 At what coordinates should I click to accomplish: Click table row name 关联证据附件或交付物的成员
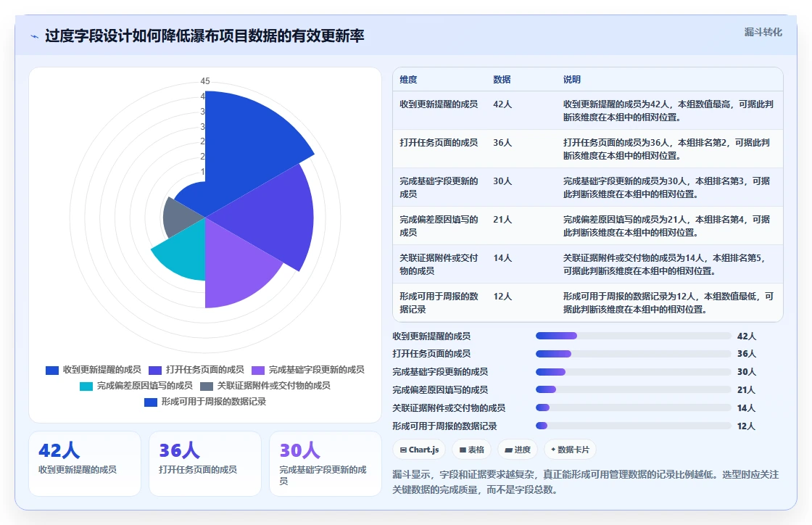pos(439,264)
